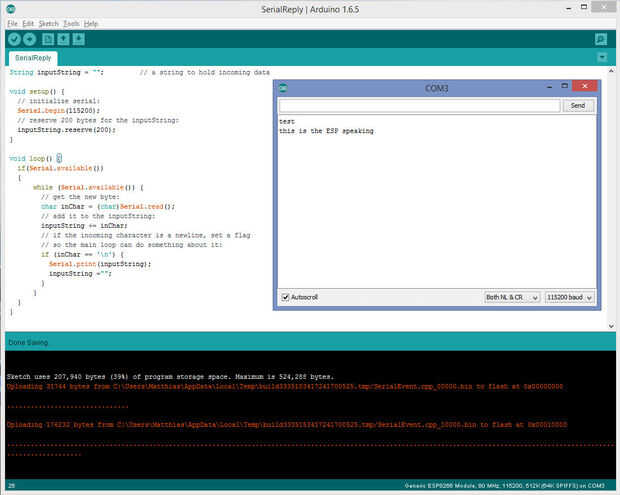The image size is (620, 495).
Task: Click the Send button in COM3 window
Action: pos(578,106)
